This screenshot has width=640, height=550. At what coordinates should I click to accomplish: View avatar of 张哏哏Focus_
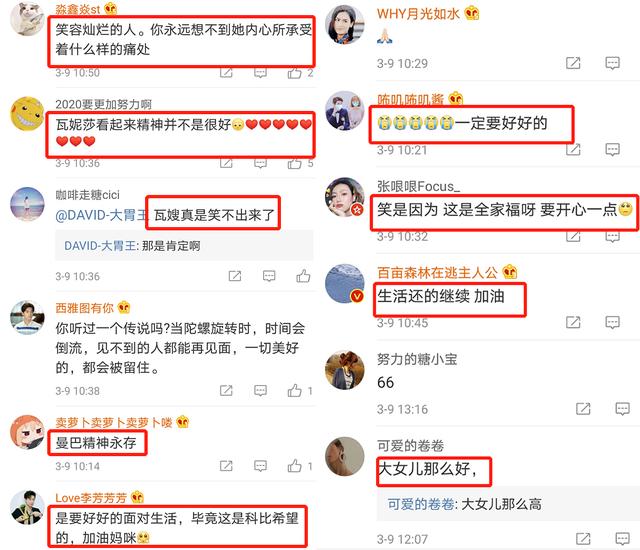click(x=345, y=197)
